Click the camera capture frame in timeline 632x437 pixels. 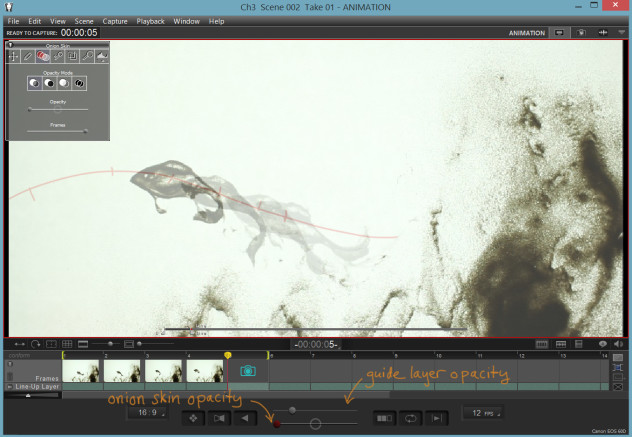point(248,370)
